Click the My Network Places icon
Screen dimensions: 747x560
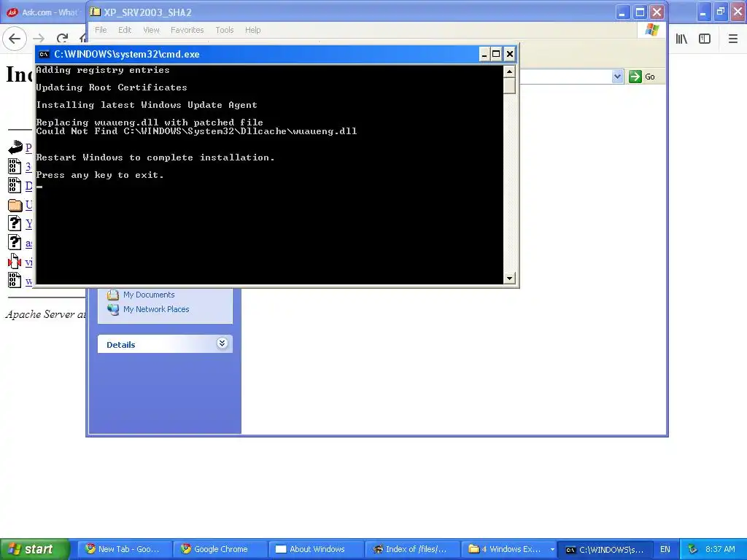(113, 309)
